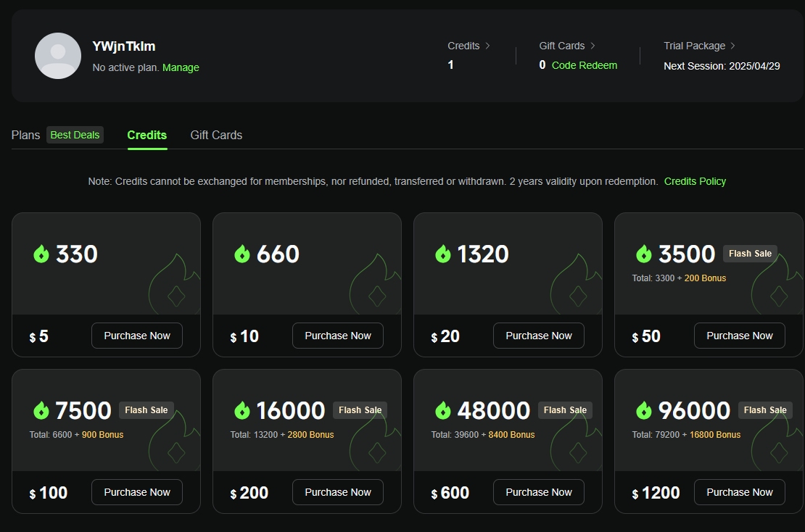Purchase the 330 credits pack for $5

pos(137,336)
